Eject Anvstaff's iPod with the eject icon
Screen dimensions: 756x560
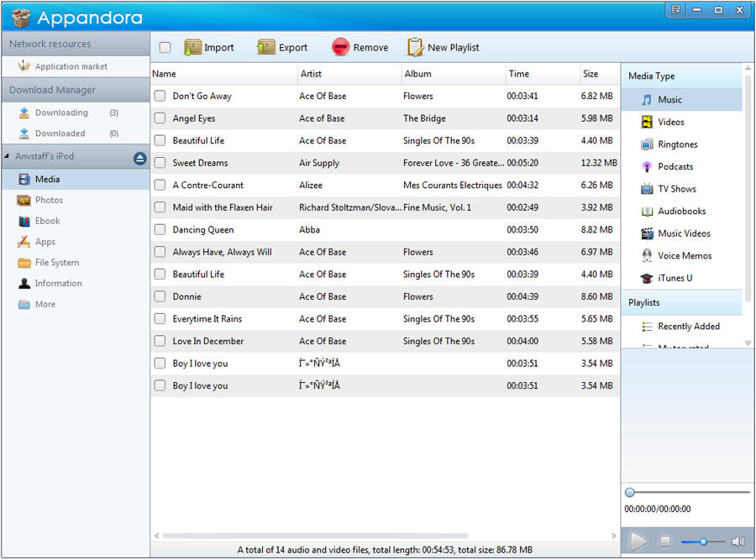[139, 158]
